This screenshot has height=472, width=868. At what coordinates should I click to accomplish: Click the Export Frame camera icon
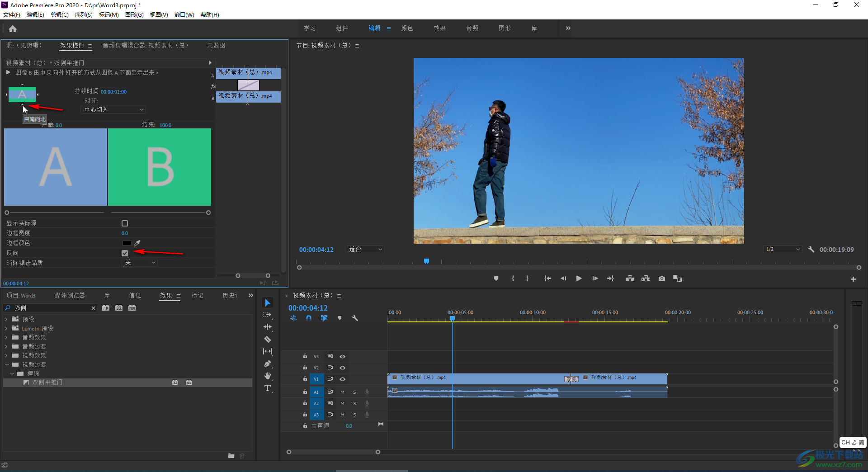coord(662,278)
